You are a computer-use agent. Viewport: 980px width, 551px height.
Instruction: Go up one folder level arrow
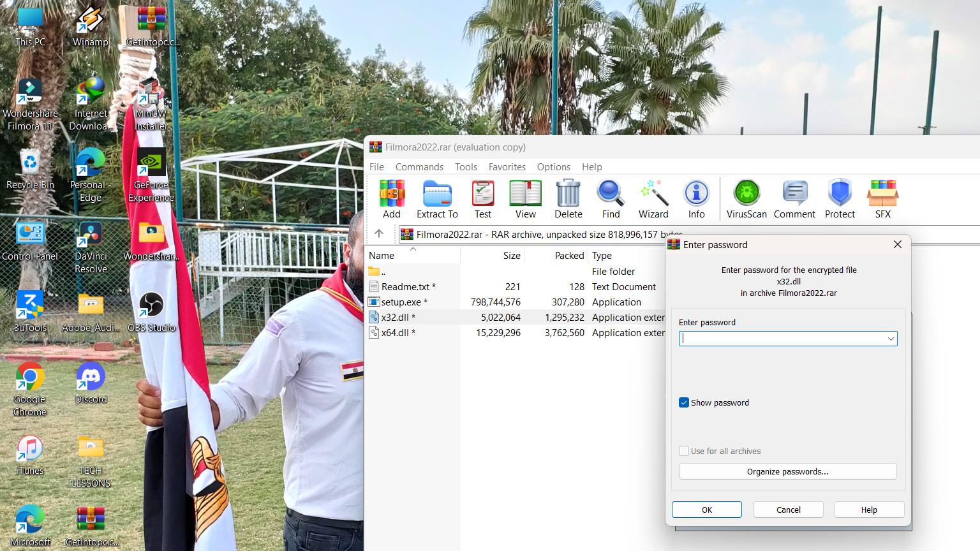click(x=379, y=234)
